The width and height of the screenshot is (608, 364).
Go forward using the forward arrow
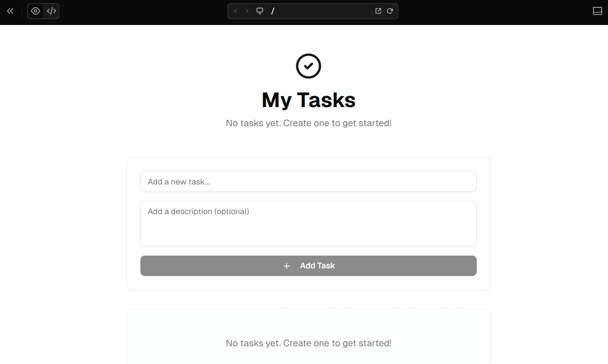click(x=247, y=11)
